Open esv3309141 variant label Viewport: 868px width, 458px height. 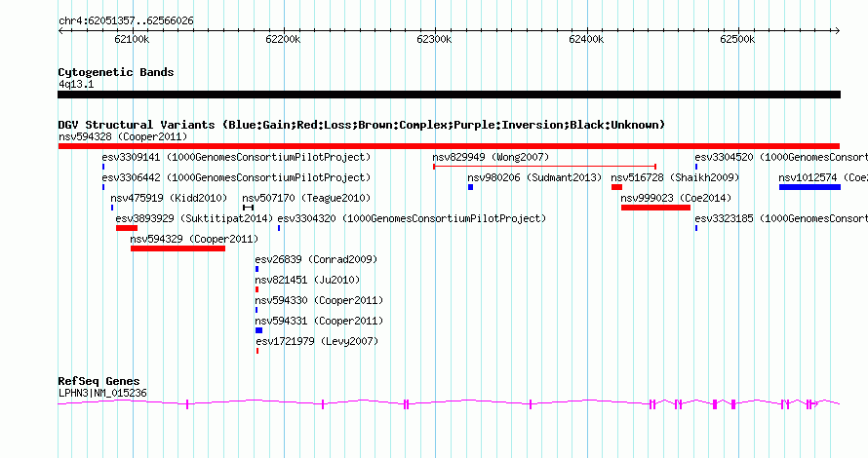coord(236,157)
